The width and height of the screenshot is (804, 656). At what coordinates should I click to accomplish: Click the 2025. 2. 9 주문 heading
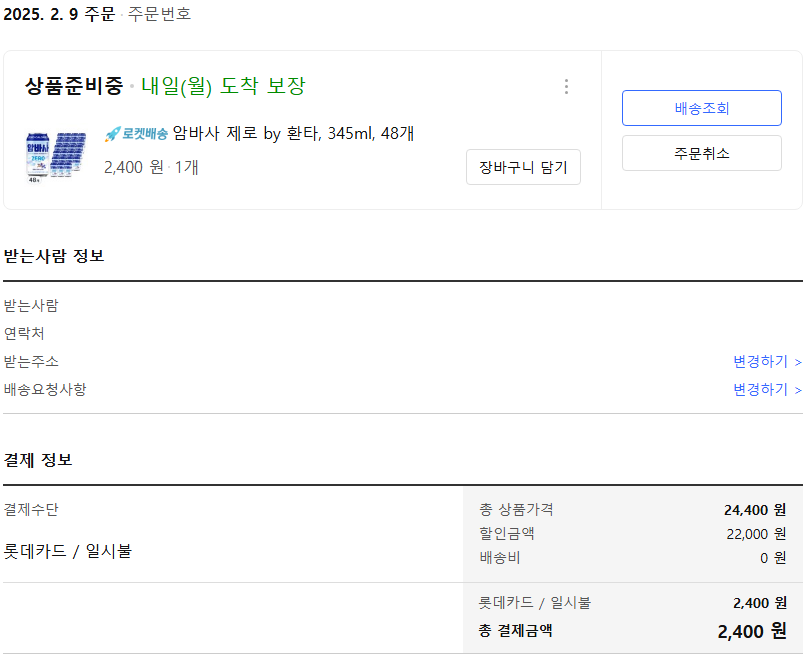[59, 14]
